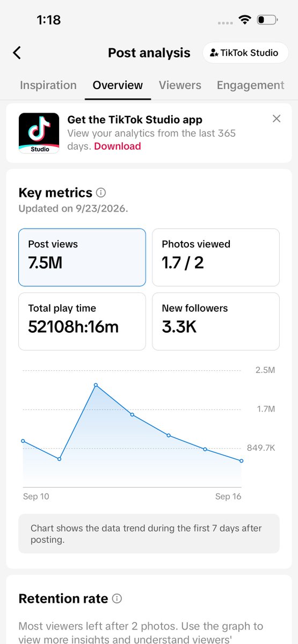
Task: Tap the peak data point on chart
Action: coord(96,385)
